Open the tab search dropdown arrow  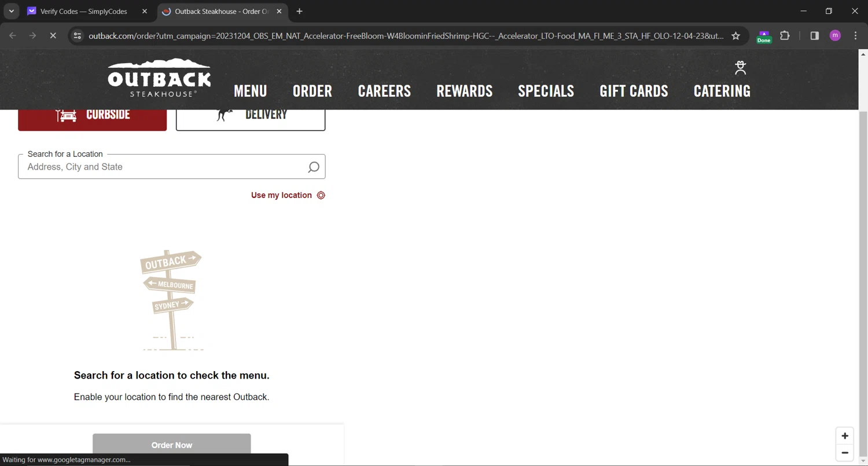coord(11,11)
